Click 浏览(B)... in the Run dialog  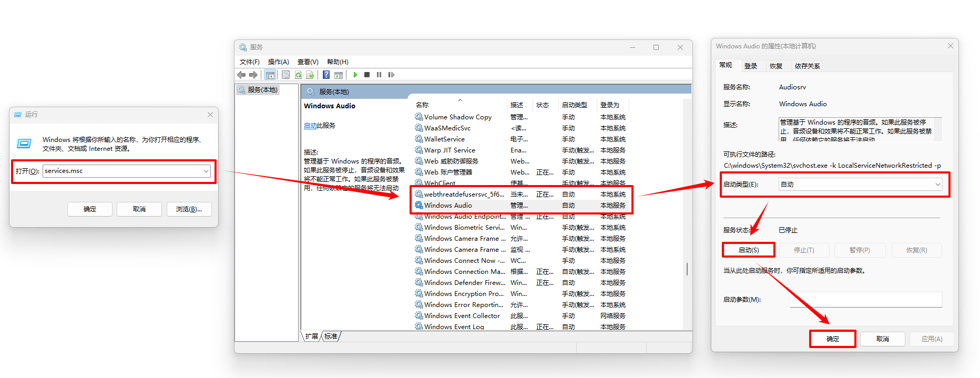pos(189,209)
